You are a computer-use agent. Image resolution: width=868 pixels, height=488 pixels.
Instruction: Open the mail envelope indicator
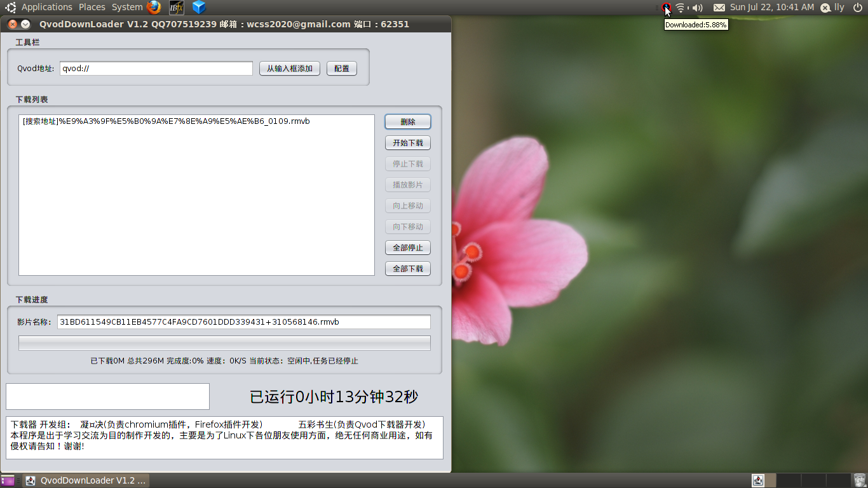[x=719, y=8]
